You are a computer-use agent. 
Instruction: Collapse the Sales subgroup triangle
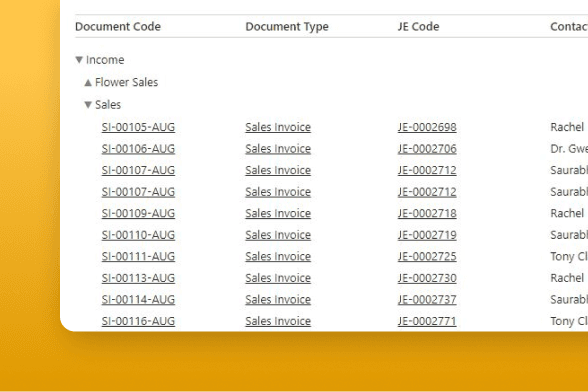coord(88,105)
